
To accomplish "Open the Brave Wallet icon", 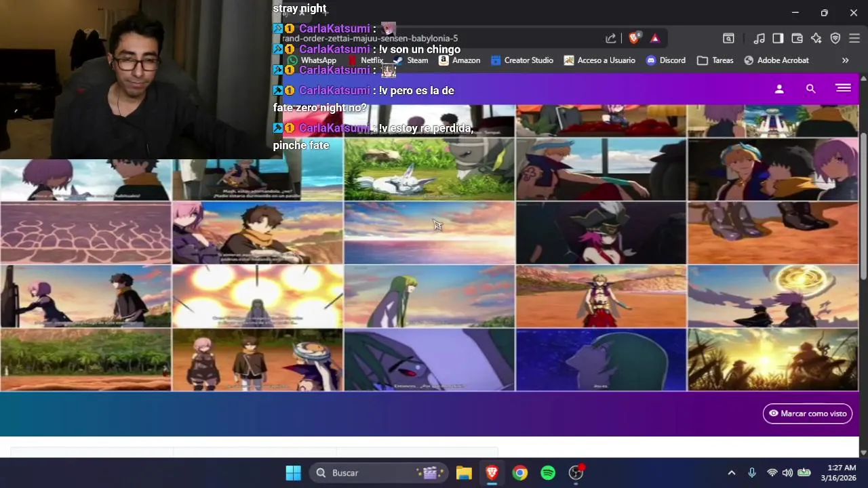I will [797, 39].
